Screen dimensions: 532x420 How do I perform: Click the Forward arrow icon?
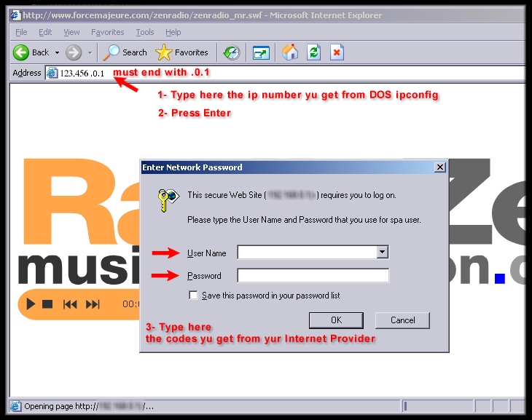(x=74, y=52)
